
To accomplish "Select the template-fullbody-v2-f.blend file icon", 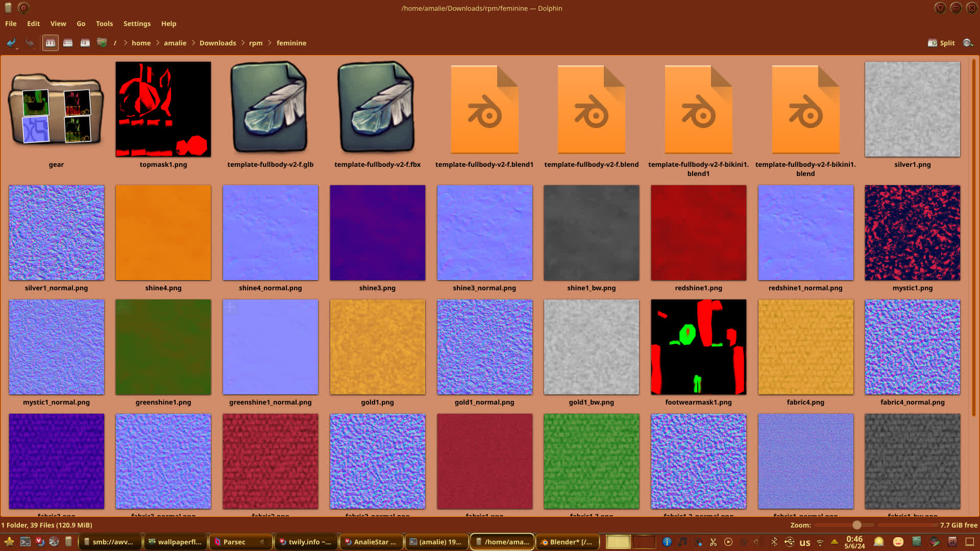I will click(591, 110).
